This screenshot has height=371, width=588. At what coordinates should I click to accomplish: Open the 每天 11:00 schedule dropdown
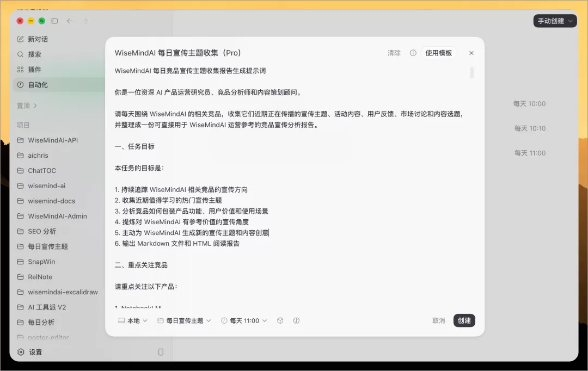(x=244, y=321)
